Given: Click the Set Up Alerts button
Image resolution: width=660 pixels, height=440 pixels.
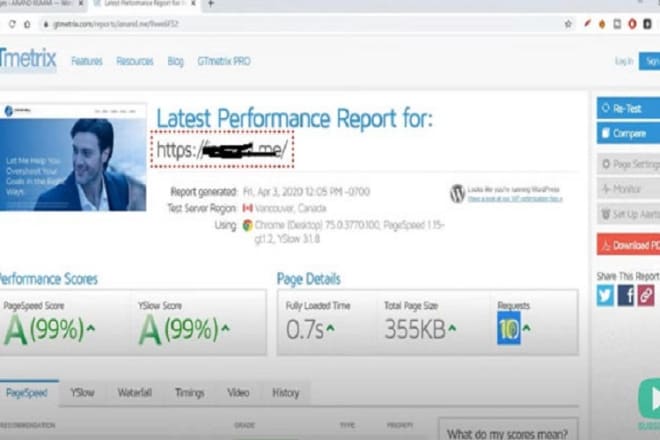Looking at the screenshot, I should (628, 214).
